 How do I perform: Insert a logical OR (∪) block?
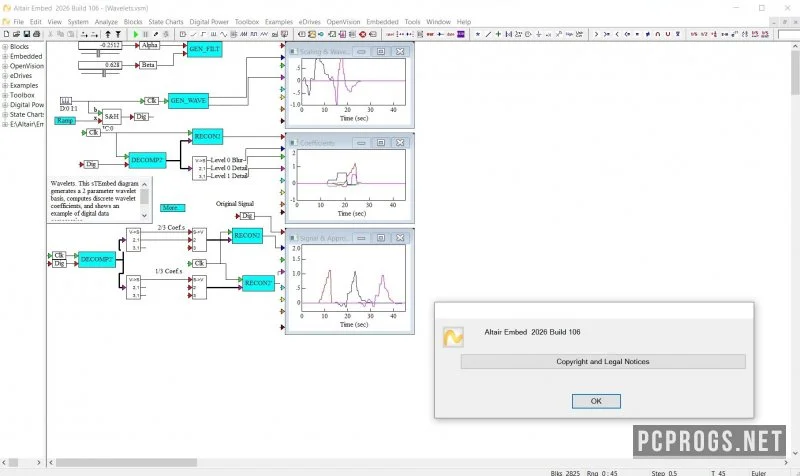point(667,34)
